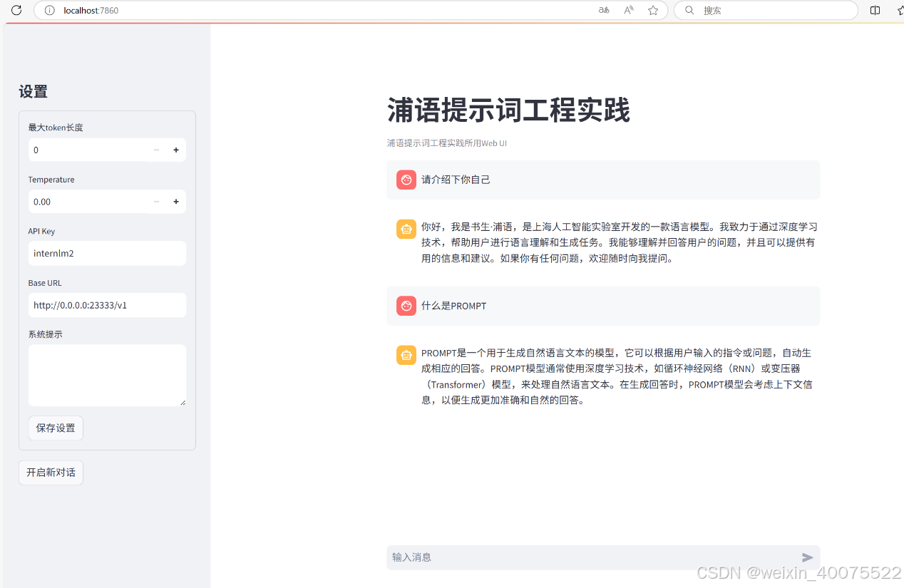Click the 最大token长度 label
Image resolution: width=904 pixels, height=588 pixels.
(x=56, y=128)
